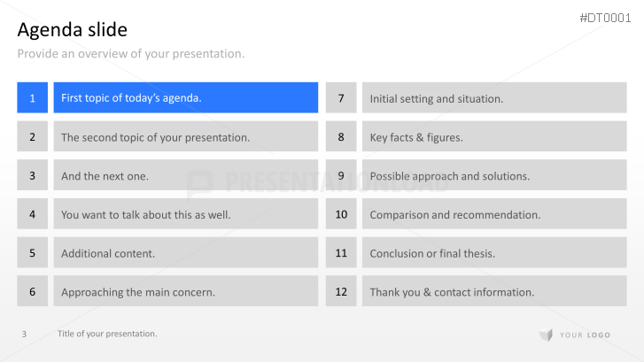Click 'First topic of today's agenda' item
The height and width of the screenshot is (362, 644).
point(186,97)
